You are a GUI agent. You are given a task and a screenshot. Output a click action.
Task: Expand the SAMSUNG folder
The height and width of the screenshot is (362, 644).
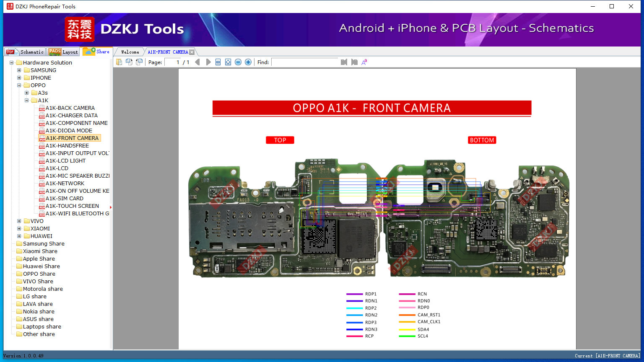pyautogui.click(x=19, y=70)
